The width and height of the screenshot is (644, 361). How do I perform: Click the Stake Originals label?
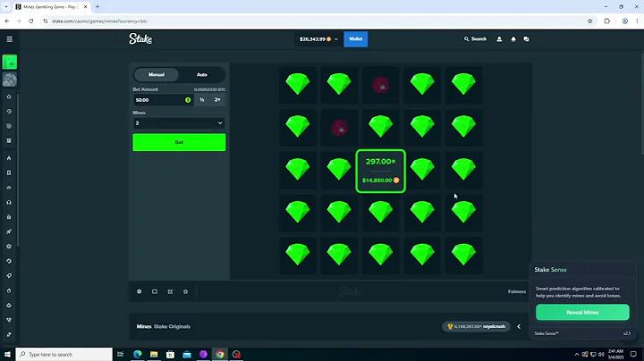(172, 326)
